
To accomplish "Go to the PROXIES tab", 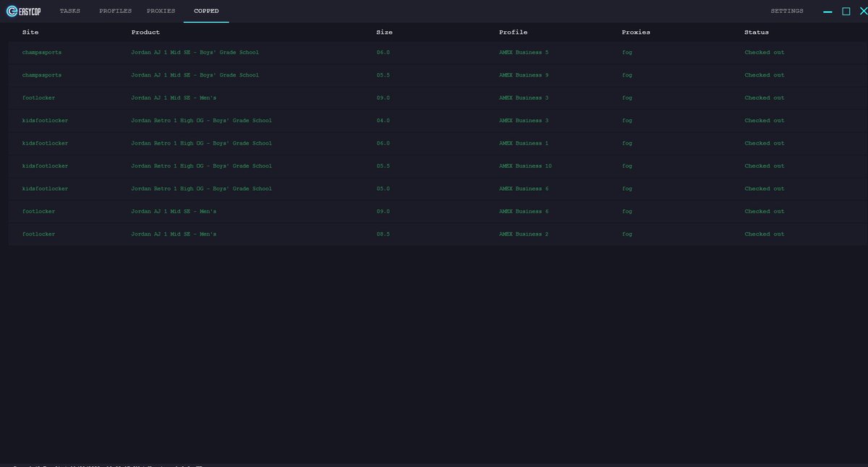I will point(161,12).
